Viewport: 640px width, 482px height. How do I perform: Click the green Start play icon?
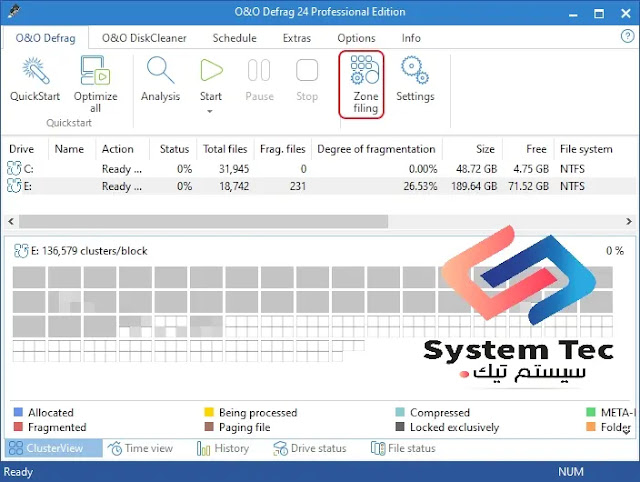(x=211, y=70)
